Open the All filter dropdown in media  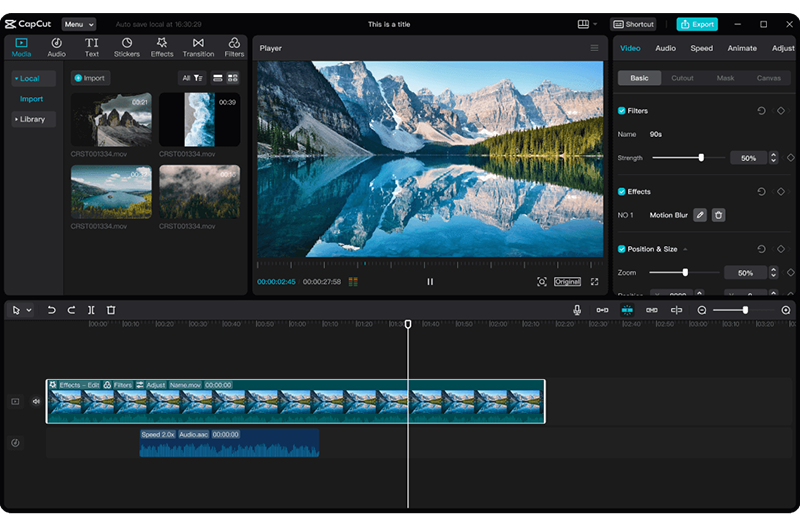coord(192,78)
